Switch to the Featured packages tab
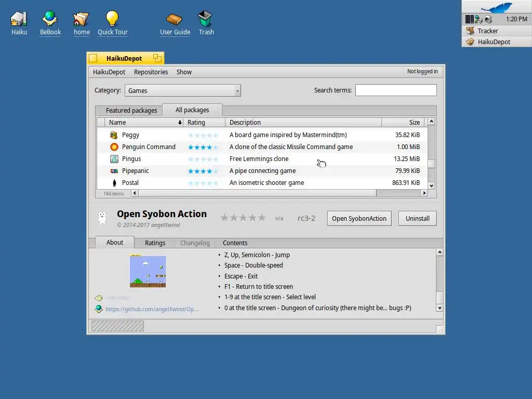Viewport: 532px width, 399px height. tap(131, 110)
